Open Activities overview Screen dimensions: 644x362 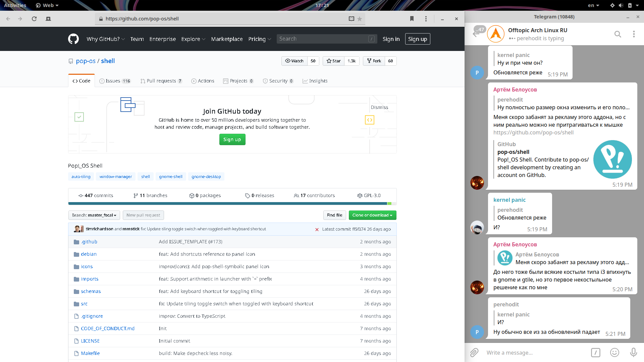click(15, 5)
